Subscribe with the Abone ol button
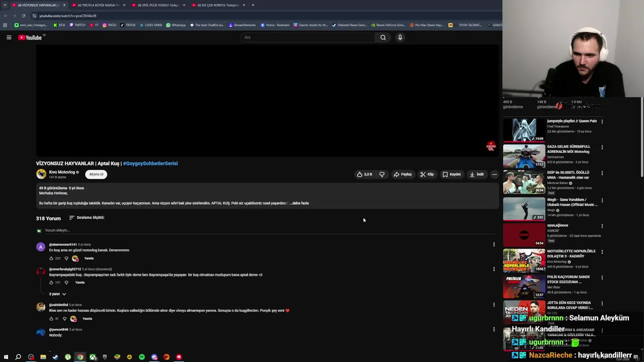The width and height of the screenshot is (644, 362). pyautogui.click(x=96, y=174)
